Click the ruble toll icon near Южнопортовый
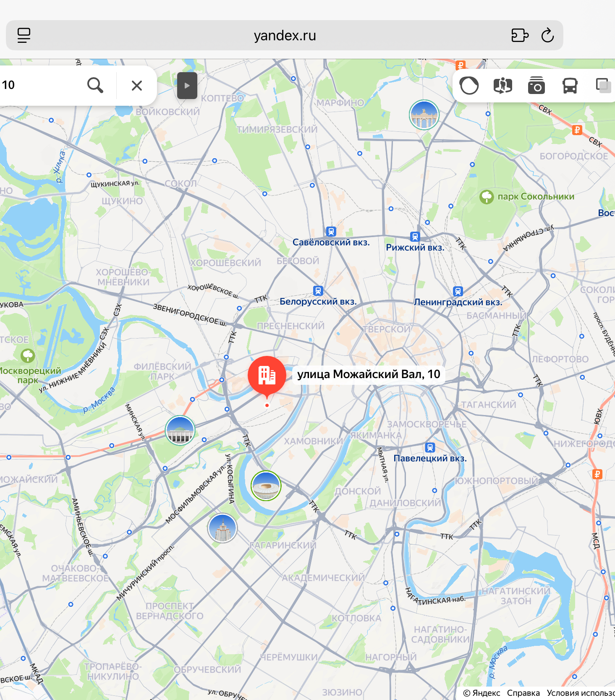This screenshot has width=615, height=700. tap(597, 474)
